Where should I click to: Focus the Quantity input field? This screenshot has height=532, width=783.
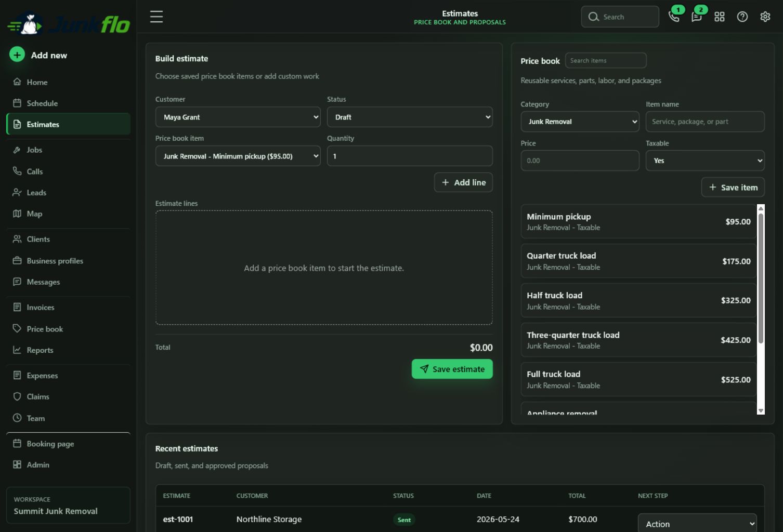click(410, 156)
